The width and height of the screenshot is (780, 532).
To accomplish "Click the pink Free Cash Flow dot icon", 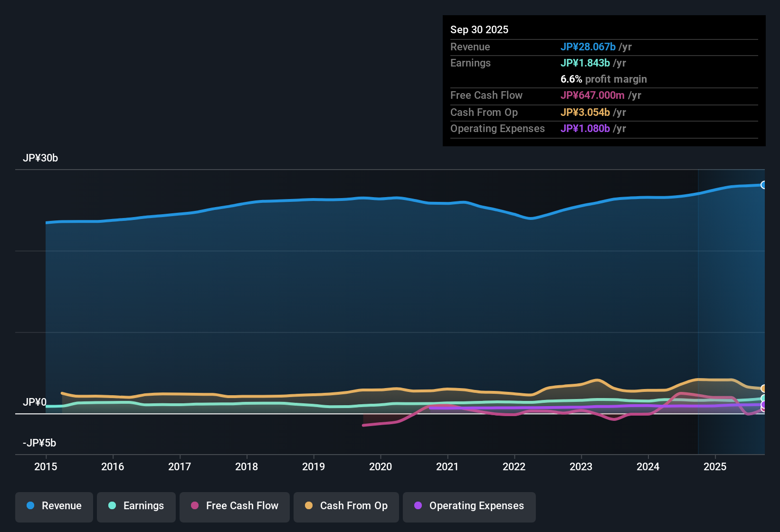I will click(194, 506).
